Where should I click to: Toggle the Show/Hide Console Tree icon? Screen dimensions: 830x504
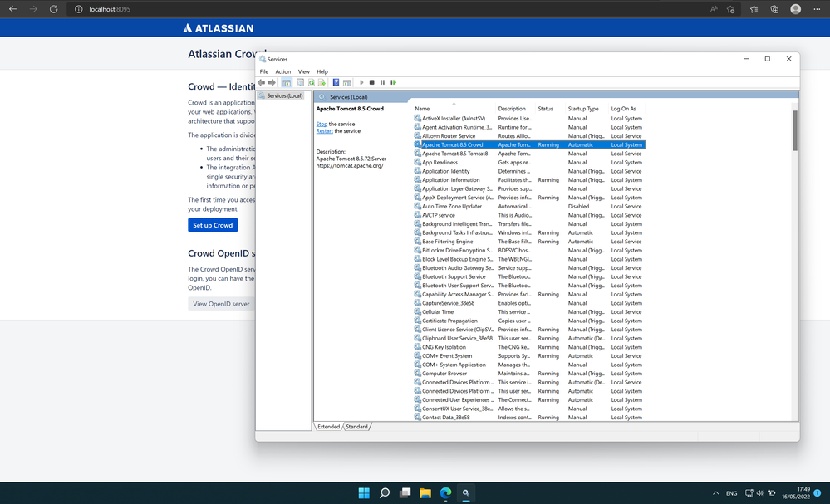coord(287,82)
